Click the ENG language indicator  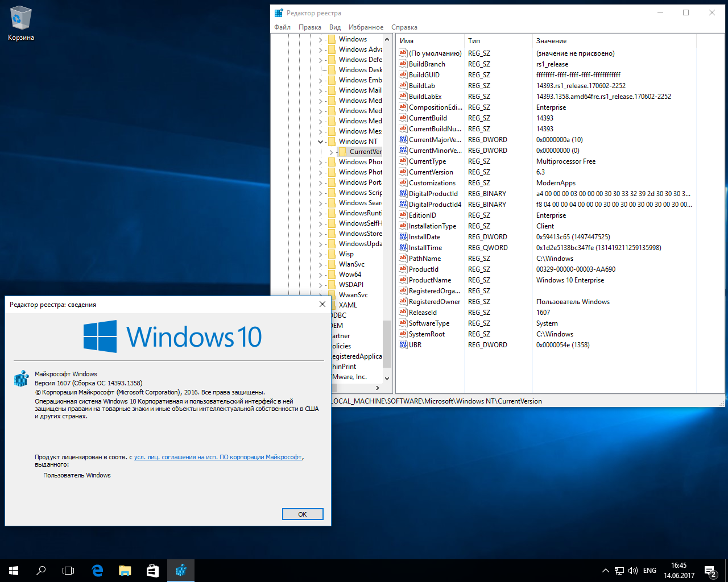tap(650, 571)
